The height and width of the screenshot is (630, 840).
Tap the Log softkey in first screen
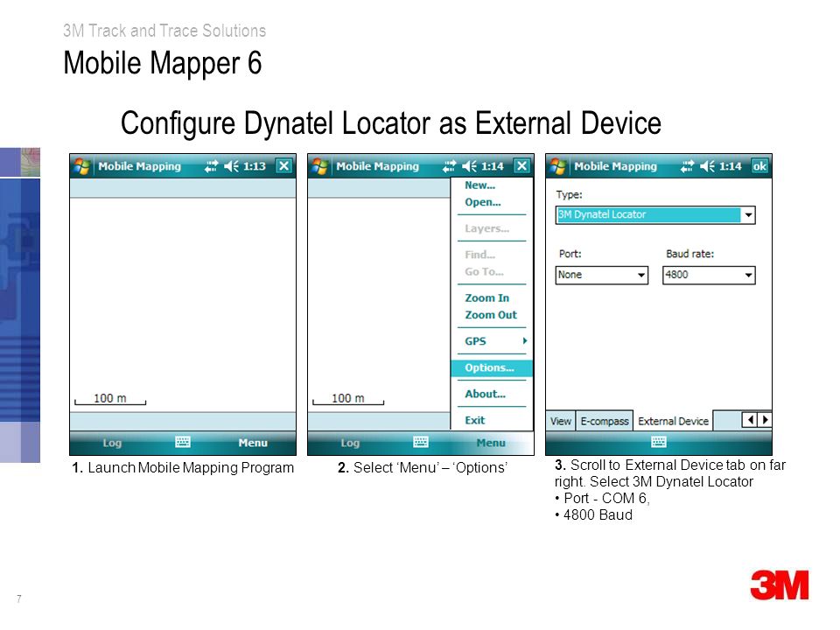(x=112, y=443)
